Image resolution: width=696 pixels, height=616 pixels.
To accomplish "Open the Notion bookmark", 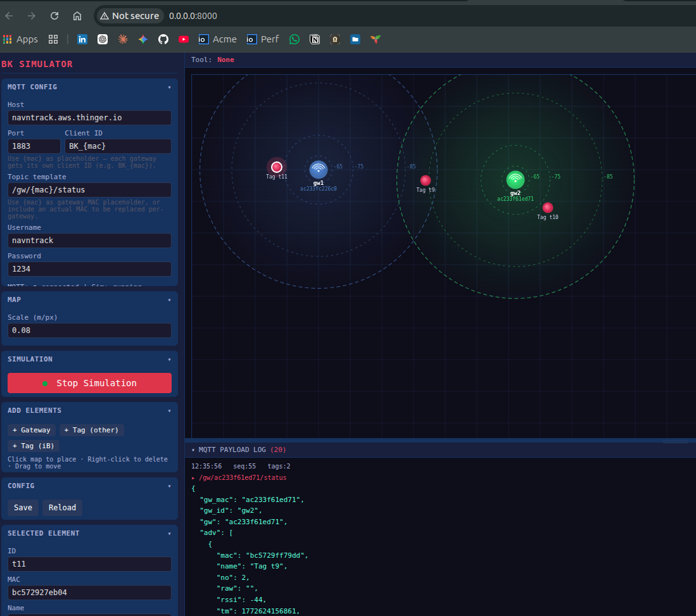I will (x=315, y=39).
